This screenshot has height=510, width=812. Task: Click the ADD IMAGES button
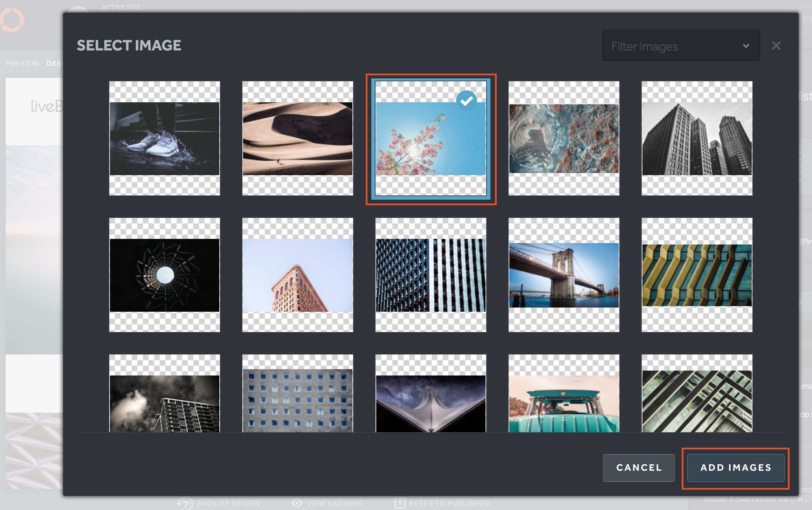[736, 468]
